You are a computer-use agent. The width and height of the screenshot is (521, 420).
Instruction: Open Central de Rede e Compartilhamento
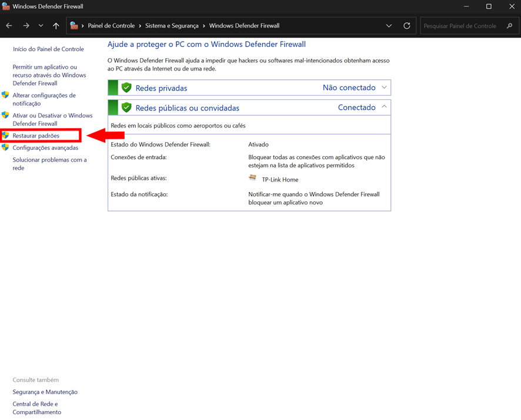[36, 408]
